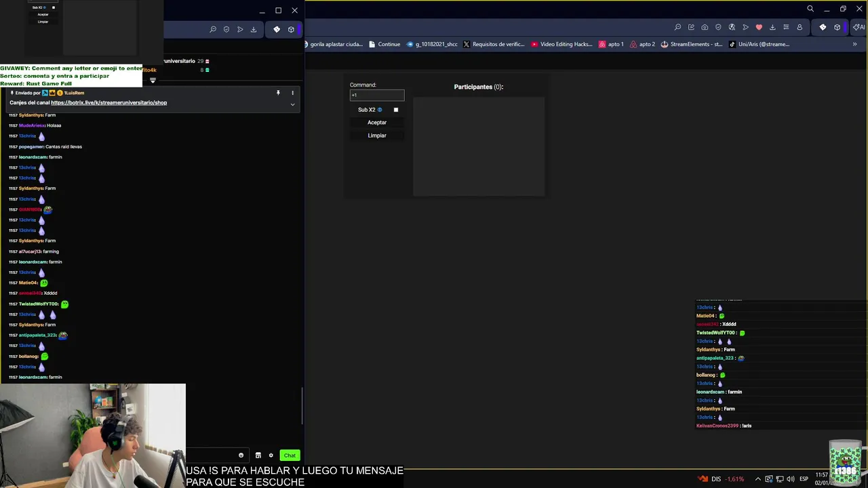Click the shield check icon in the right browser toolbar

point(718,27)
